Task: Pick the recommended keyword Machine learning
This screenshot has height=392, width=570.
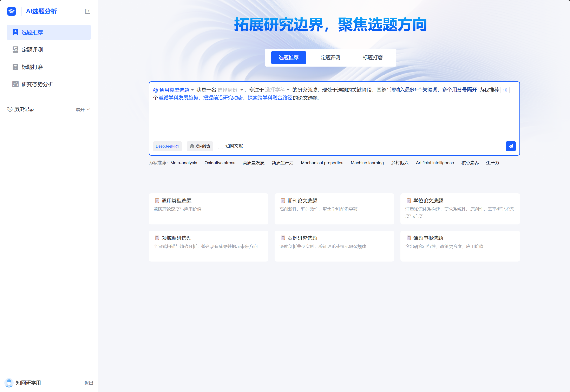Action: click(x=367, y=163)
